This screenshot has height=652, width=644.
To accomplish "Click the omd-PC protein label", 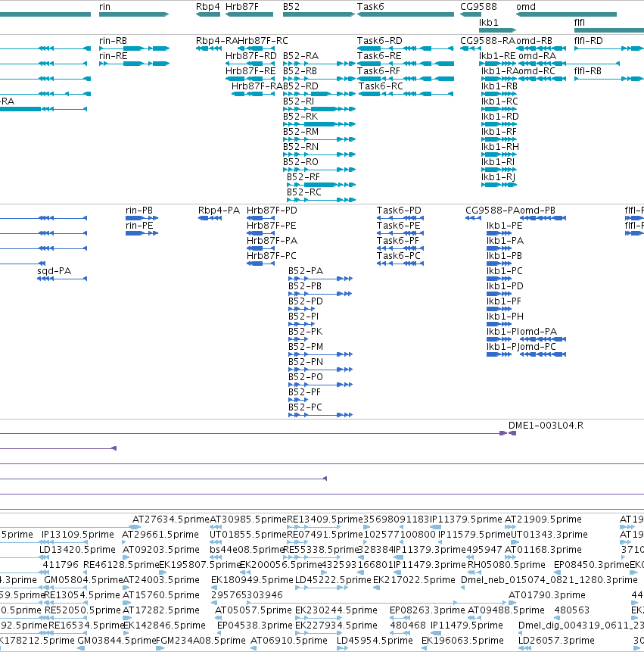I will (x=537, y=347).
